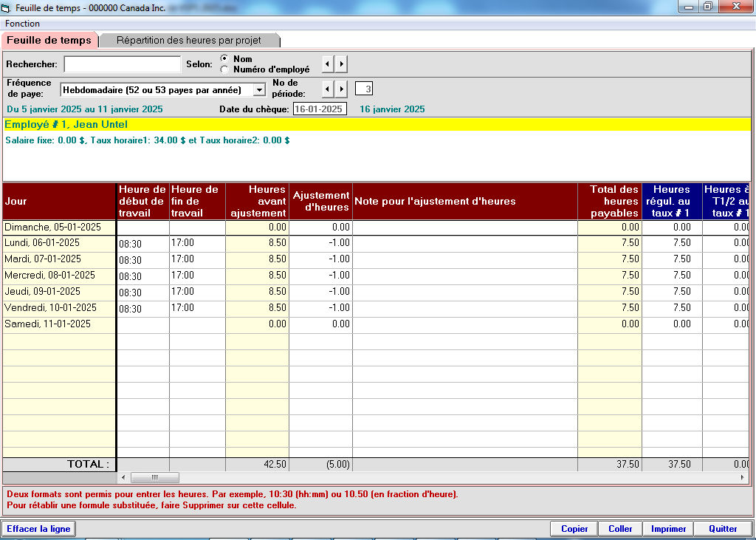The height and width of the screenshot is (540, 756).
Task: Click the Imprimer button
Action: [x=668, y=529]
